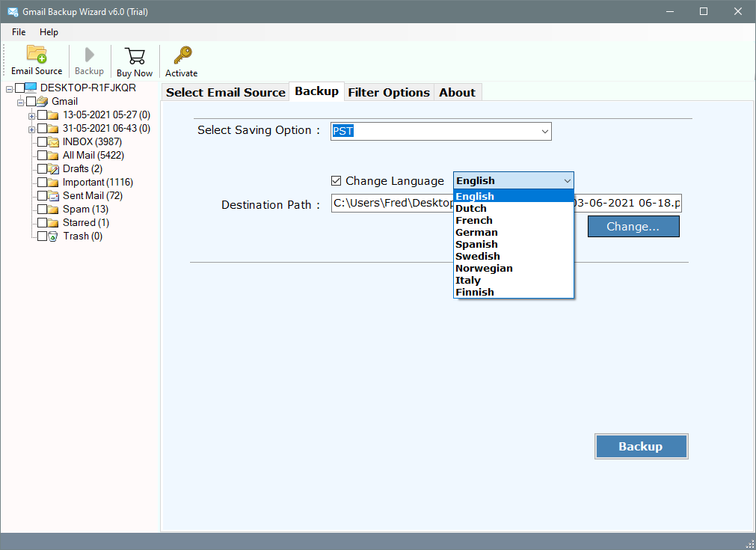
Task: Check the 13-05-2021 05-27 folder checkbox
Action: (x=43, y=114)
